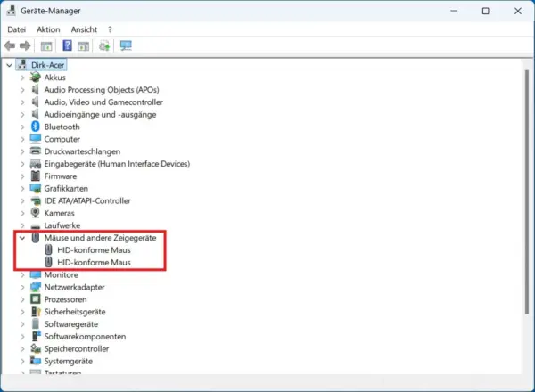
Task: Click the Forward arrow toolbar icon
Action: click(x=25, y=45)
